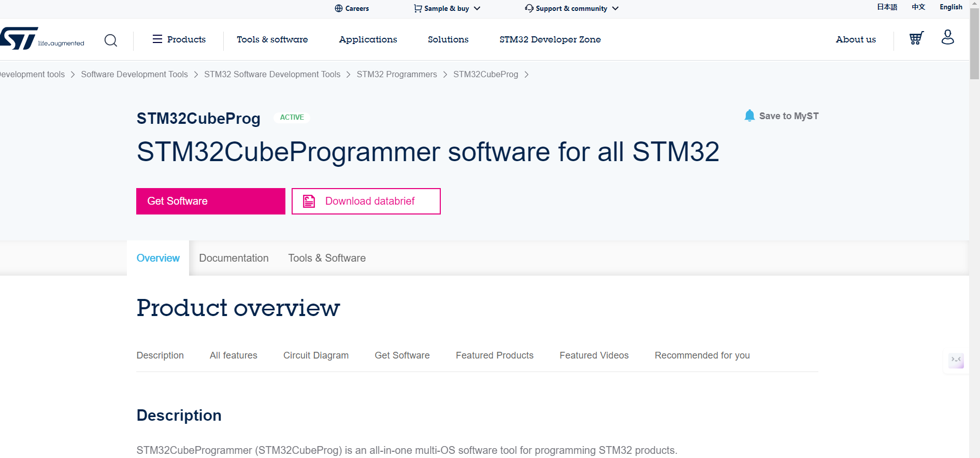Screen dimensions: 980x458
Task: Switch to the Tools & Software tab
Action: click(x=327, y=258)
